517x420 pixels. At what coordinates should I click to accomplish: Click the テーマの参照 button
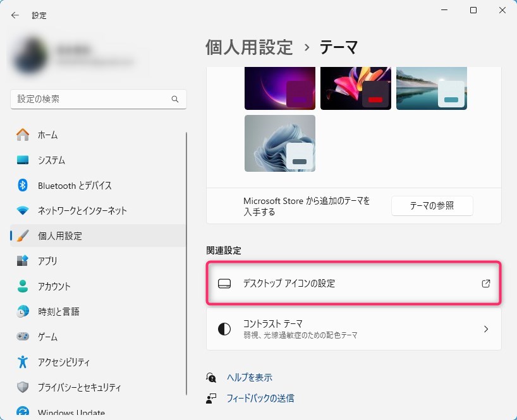coord(432,206)
